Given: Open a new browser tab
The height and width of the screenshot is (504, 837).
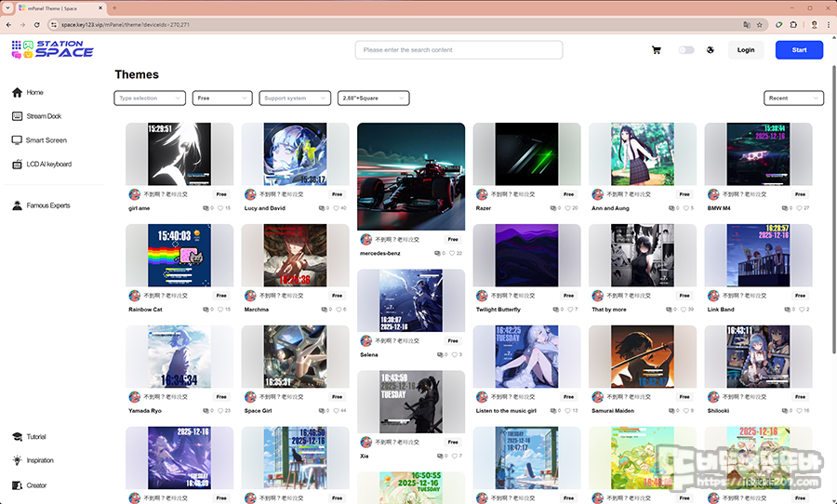Looking at the screenshot, I should [114, 8].
